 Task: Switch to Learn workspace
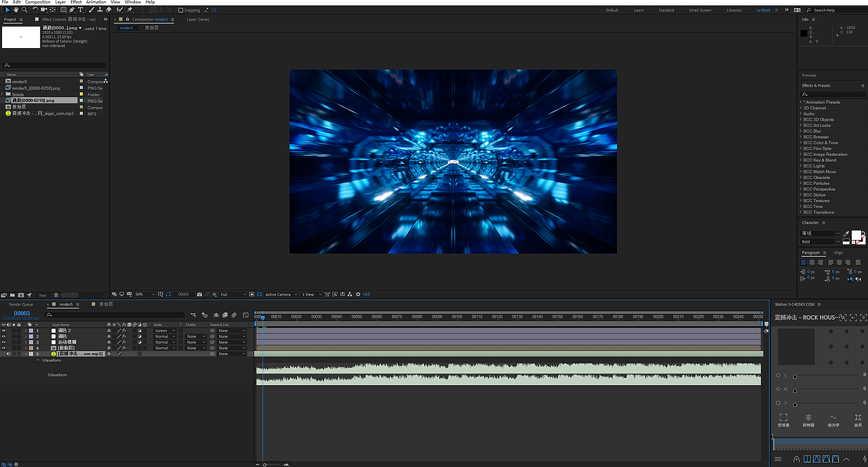(639, 10)
